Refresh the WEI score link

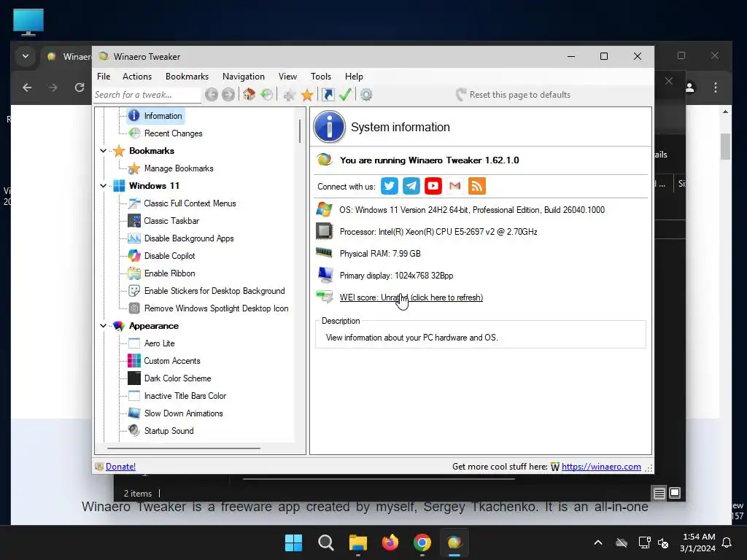[x=411, y=297]
